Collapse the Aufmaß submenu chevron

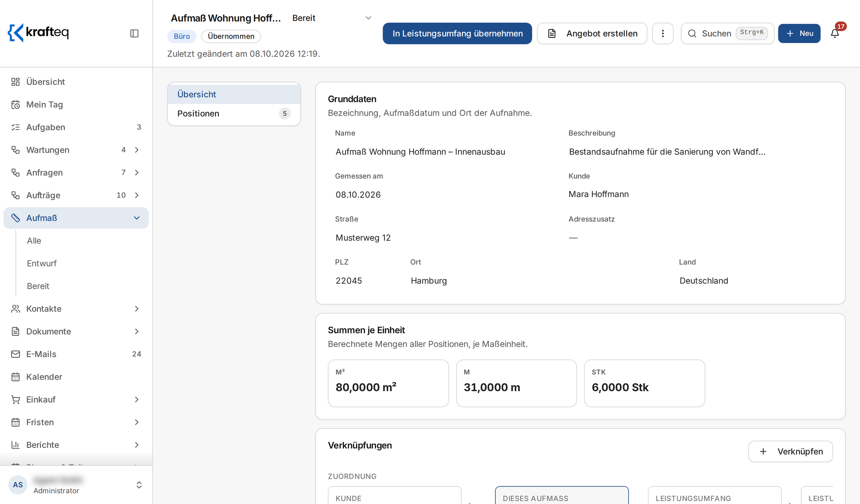click(x=137, y=218)
